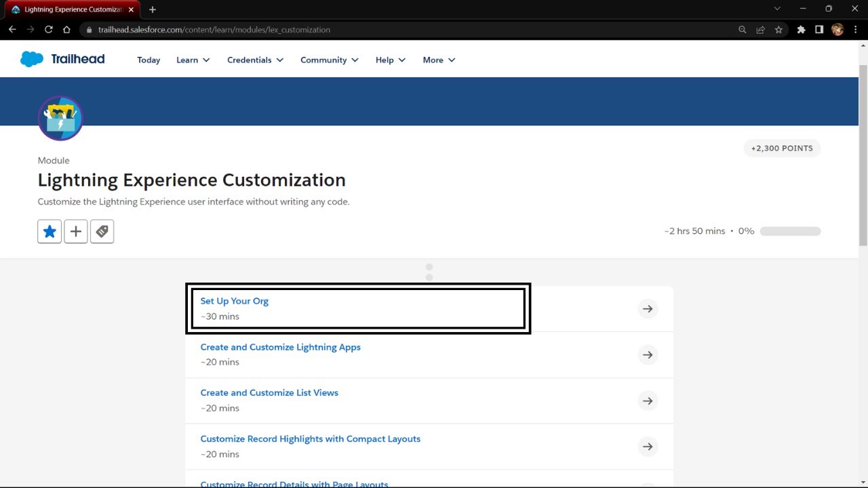Toggle the browser side panel icon
The height and width of the screenshot is (488, 868).
click(819, 30)
